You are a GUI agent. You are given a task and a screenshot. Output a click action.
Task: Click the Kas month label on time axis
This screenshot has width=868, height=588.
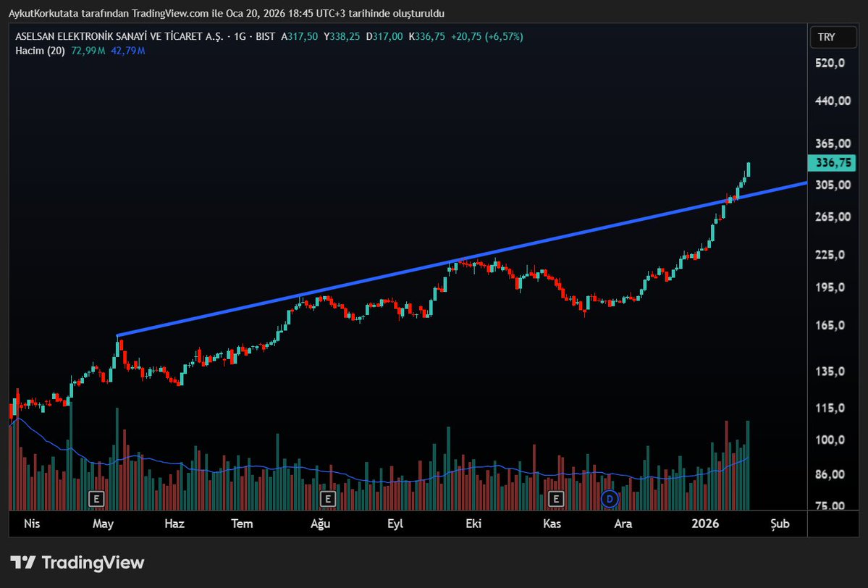click(x=552, y=524)
